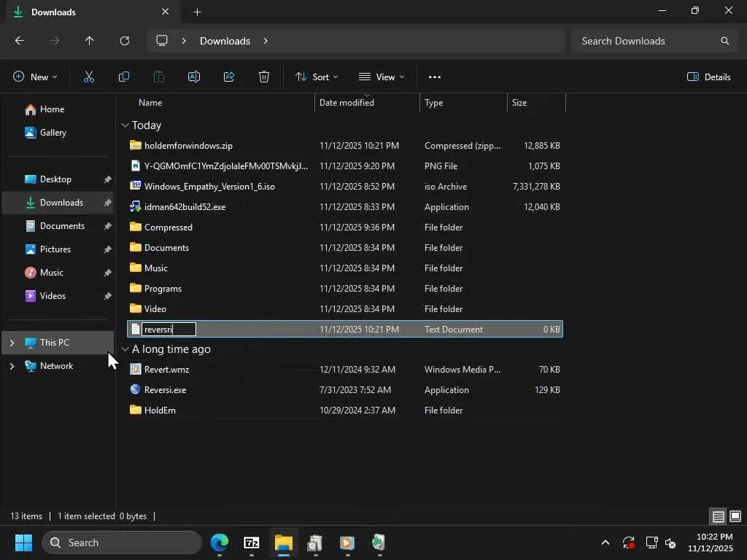Viewport: 747px width, 560px height.
Task: Go up one directory level
Action: (90, 41)
